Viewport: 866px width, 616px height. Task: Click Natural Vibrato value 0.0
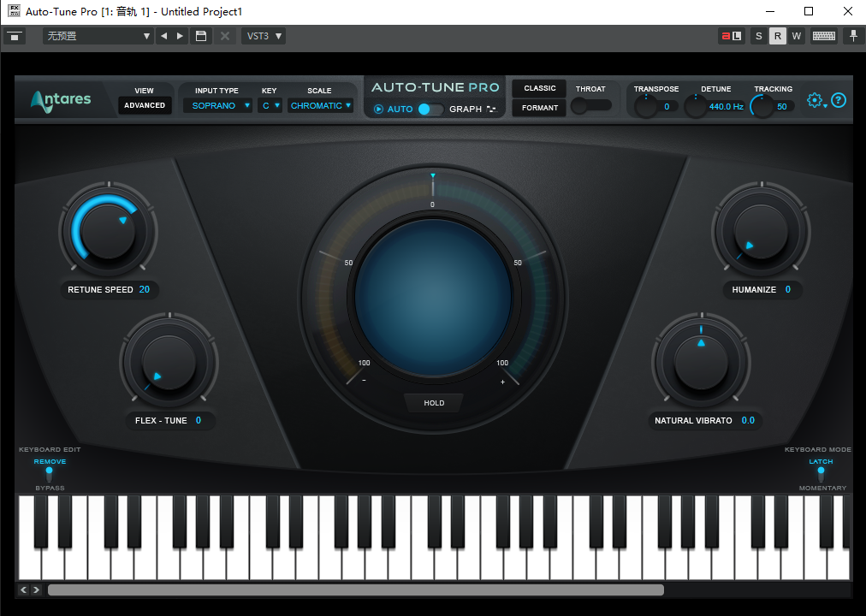click(x=748, y=420)
